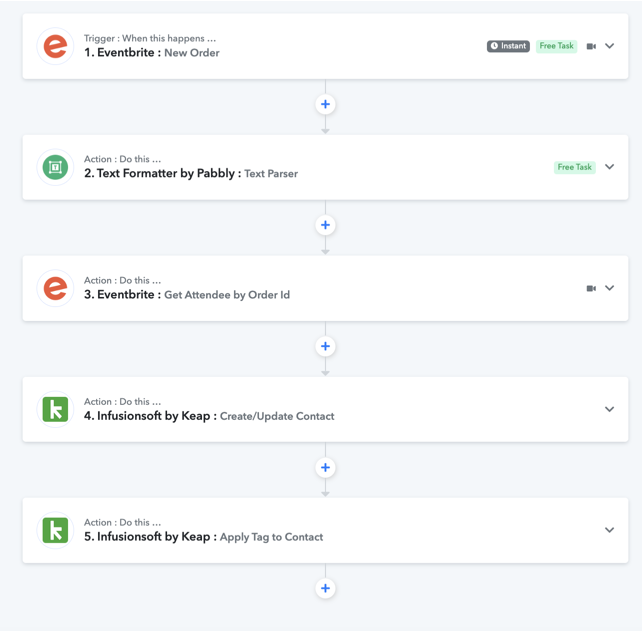The width and height of the screenshot is (642, 631).
Task: Click the Keap icon in step 5
Action: pyautogui.click(x=55, y=530)
